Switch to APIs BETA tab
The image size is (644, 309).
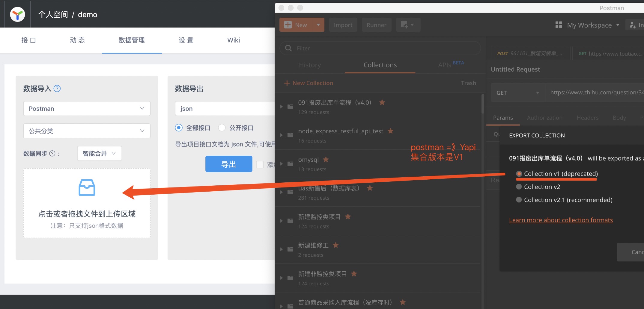click(x=451, y=64)
